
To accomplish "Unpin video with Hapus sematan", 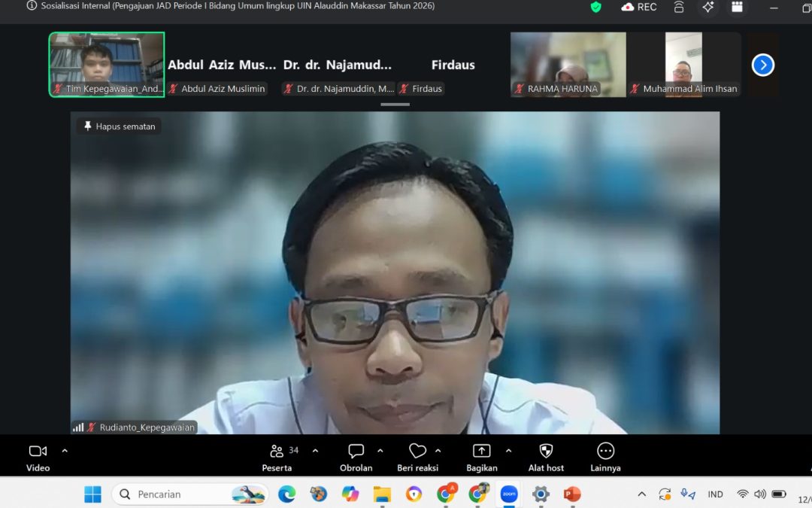I will pos(119,126).
